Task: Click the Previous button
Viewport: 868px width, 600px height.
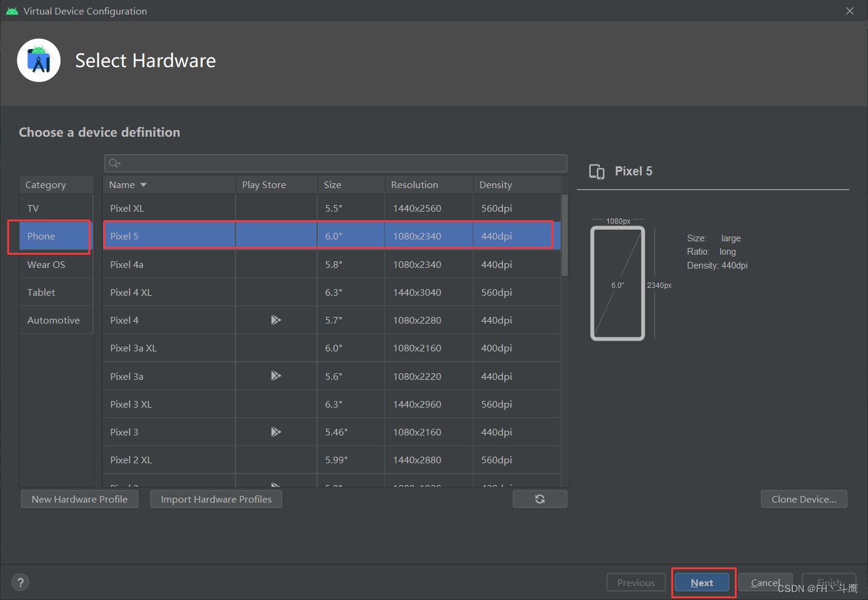Action: (636, 582)
